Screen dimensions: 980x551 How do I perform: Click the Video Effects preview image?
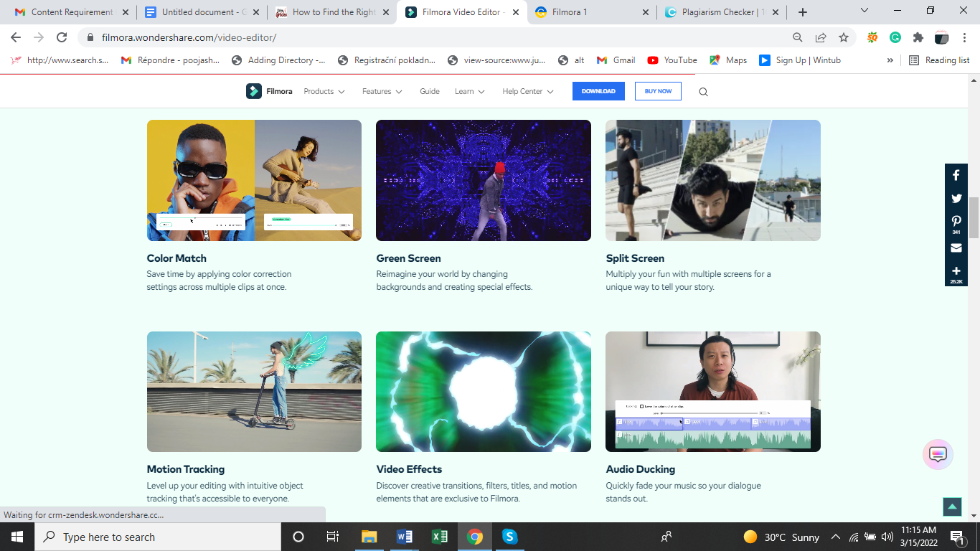pos(484,392)
